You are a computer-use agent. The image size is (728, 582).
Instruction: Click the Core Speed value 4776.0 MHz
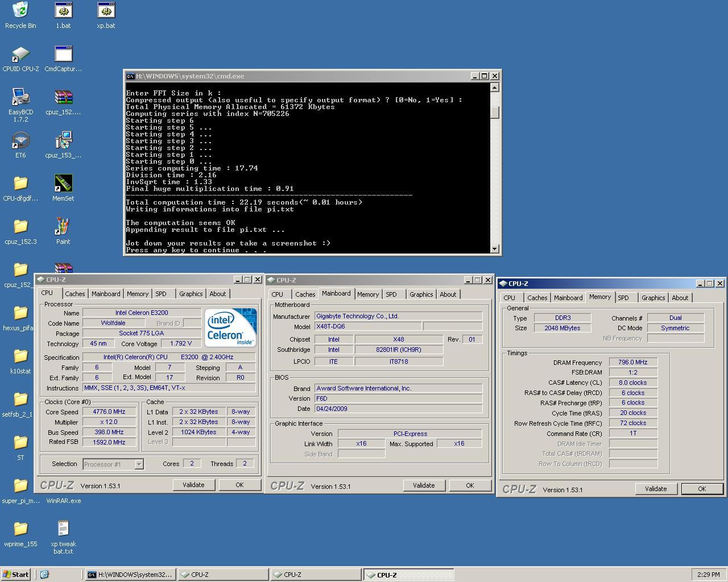109,411
